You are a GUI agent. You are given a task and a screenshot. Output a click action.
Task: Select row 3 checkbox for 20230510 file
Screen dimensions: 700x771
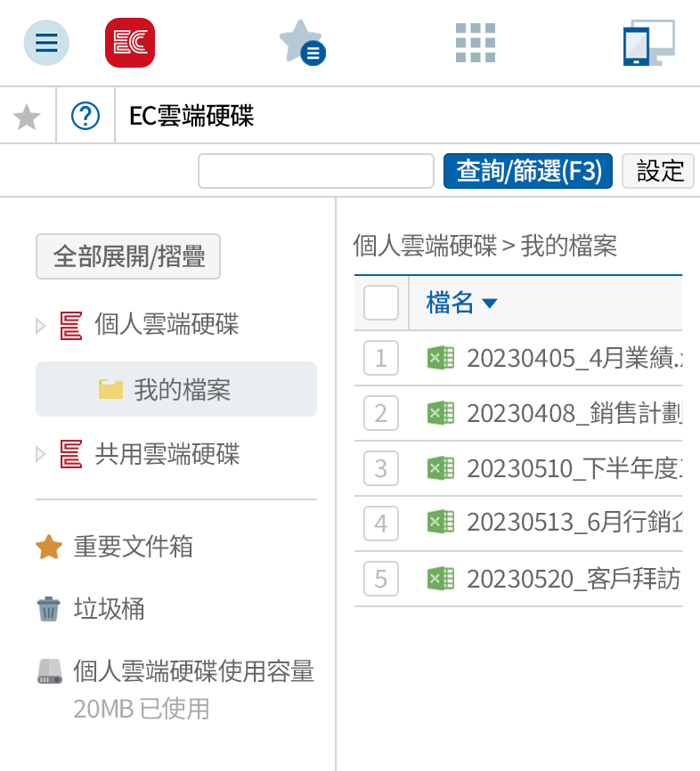tap(381, 468)
